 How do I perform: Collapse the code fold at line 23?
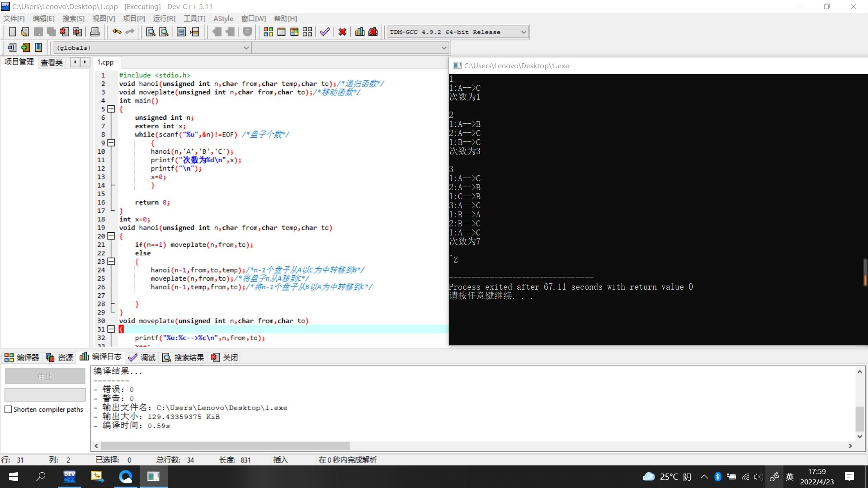click(111, 262)
